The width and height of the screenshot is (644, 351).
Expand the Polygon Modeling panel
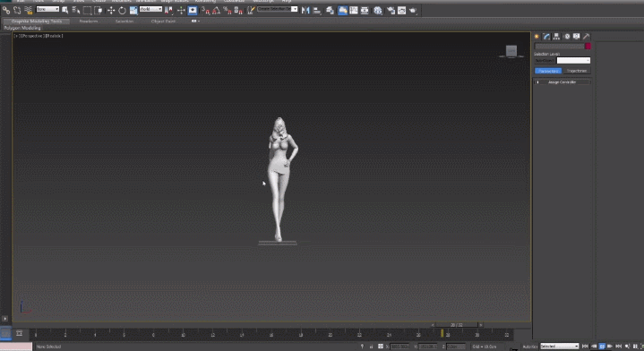click(x=22, y=28)
